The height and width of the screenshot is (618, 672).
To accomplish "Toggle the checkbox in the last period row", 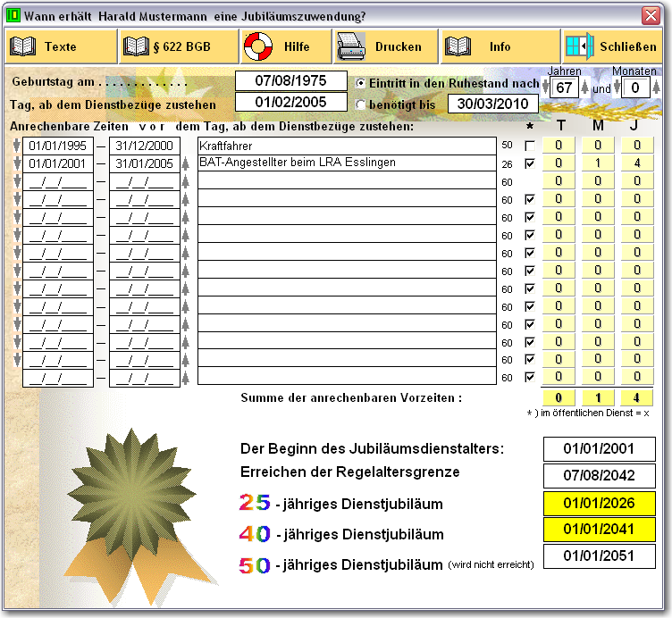I will click(530, 377).
